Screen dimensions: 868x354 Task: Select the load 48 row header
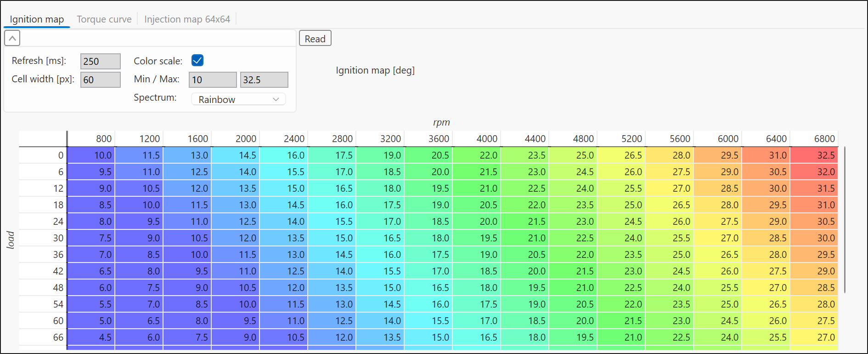pos(43,288)
